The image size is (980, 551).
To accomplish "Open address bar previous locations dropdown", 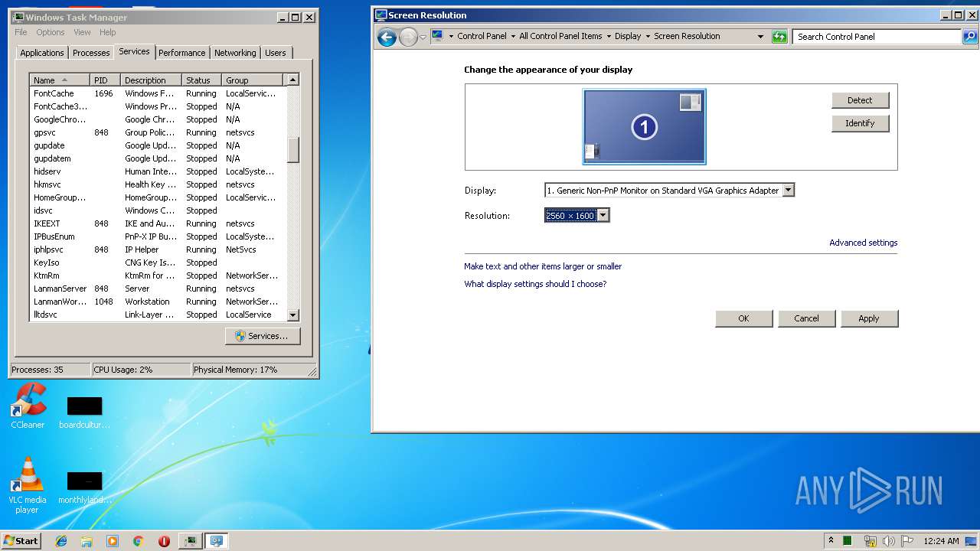I will click(760, 37).
